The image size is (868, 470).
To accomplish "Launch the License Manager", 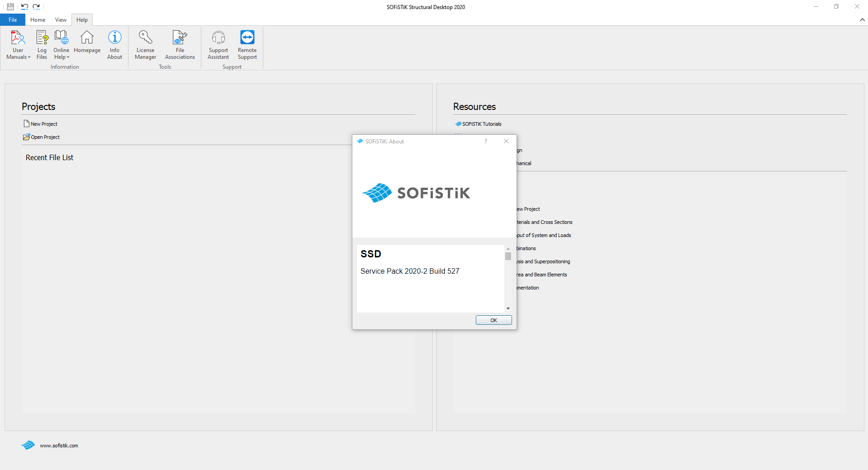I will click(x=145, y=44).
